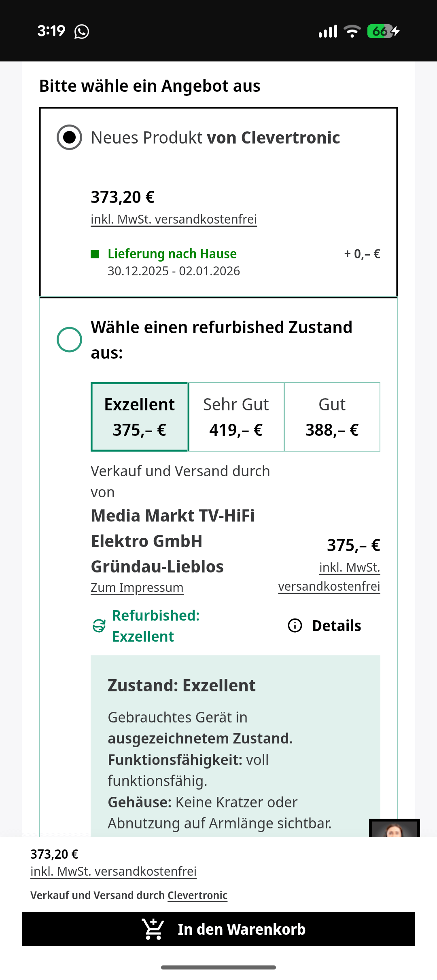Choose the Gut 388 € condition tab

[332, 417]
